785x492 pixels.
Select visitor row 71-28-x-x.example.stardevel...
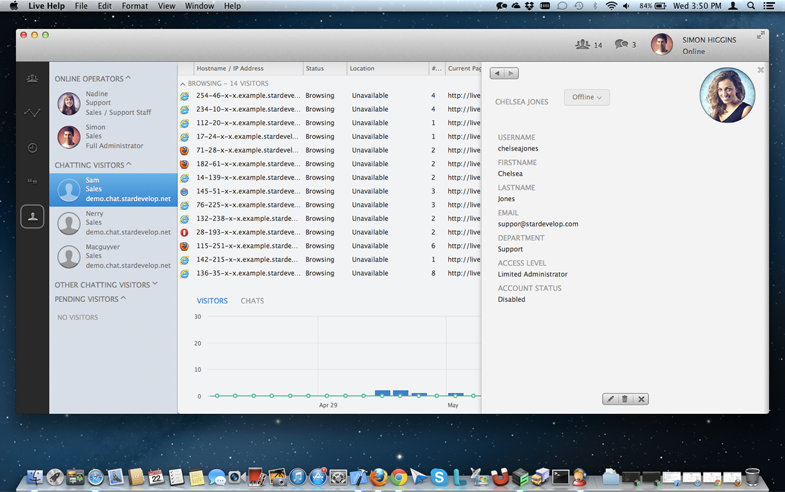pos(329,150)
